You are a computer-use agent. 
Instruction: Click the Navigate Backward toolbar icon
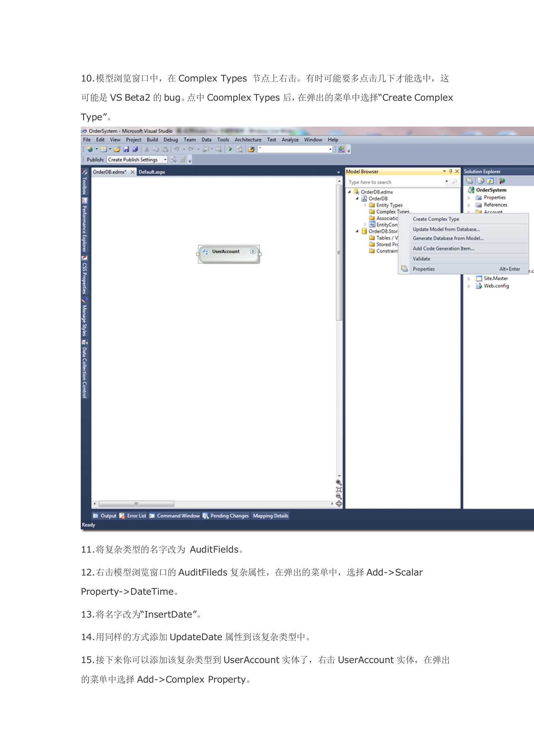coord(206,149)
